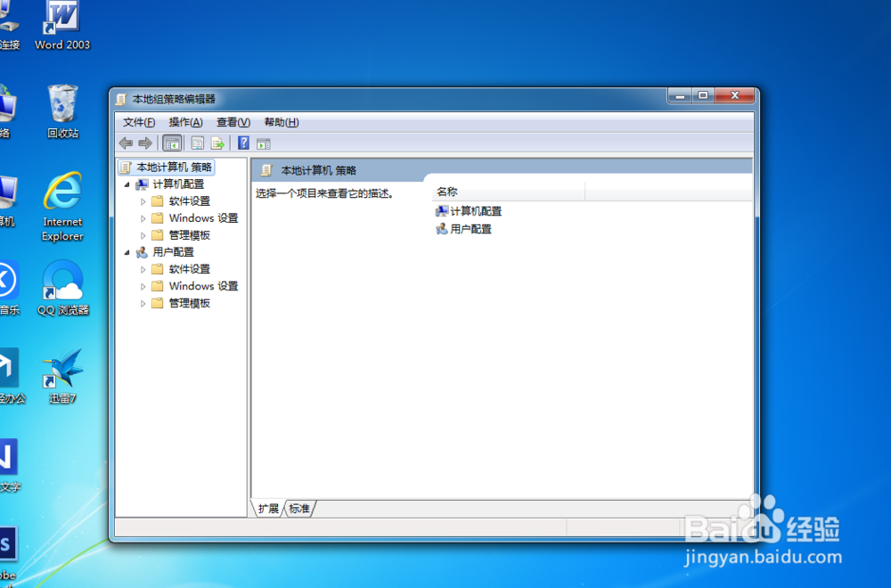Viewport: 891px width, 588px height.
Task: Minimize the 本地组策略编辑器 window
Action: [x=680, y=95]
